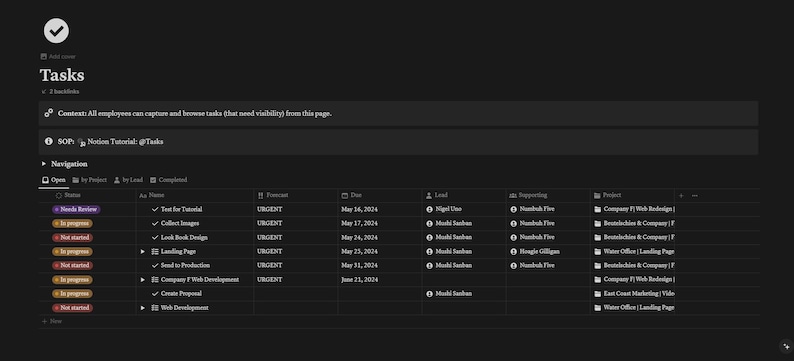Click the empty Forecast cell of Create Proposal
Viewport: 794px width, 361px height.
point(296,294)
